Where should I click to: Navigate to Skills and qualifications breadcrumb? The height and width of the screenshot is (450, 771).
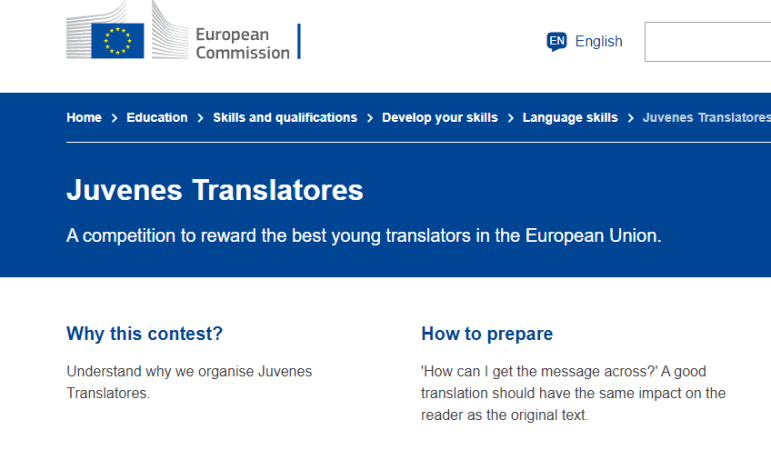tap(285, 118)
